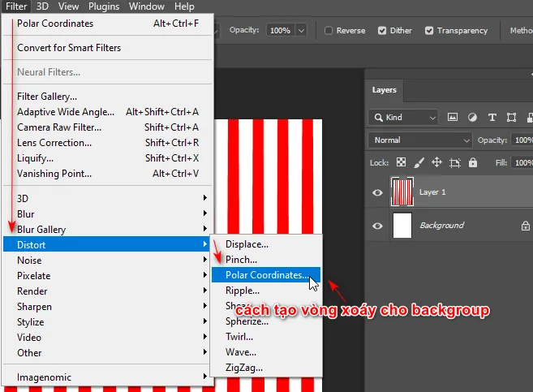Select the Background layer name text
The image size is (533, 392).
[x=441, y=225]
